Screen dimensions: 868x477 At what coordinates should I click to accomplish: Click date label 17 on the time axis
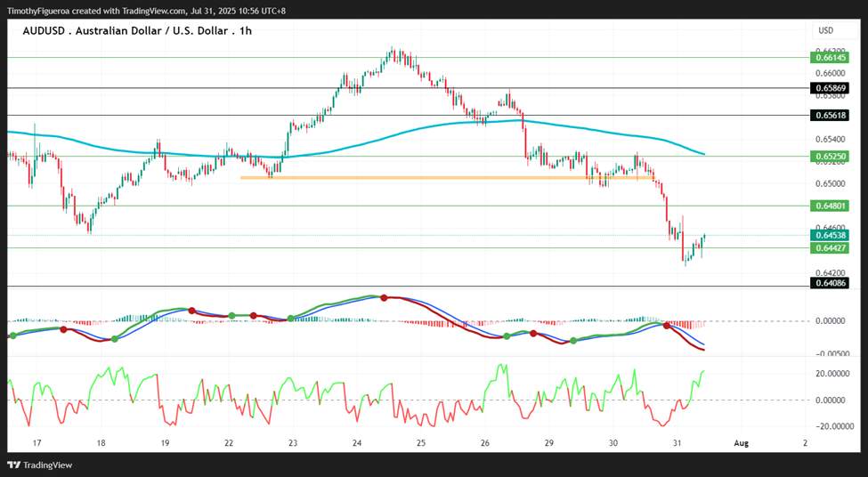[x=37, y=443]
